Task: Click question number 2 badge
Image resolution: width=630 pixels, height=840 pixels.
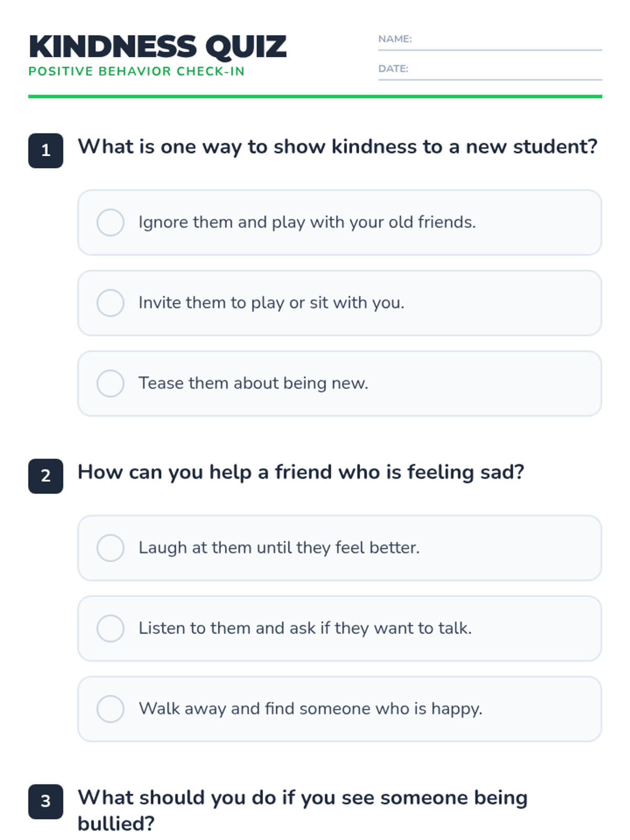Action: point(46,476)
